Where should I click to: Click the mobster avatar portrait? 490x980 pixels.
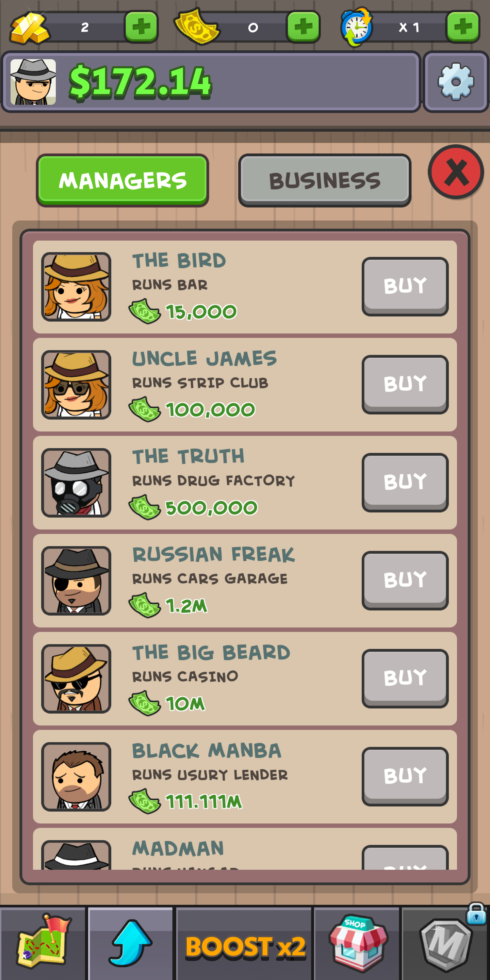click(x=33, y=82)
